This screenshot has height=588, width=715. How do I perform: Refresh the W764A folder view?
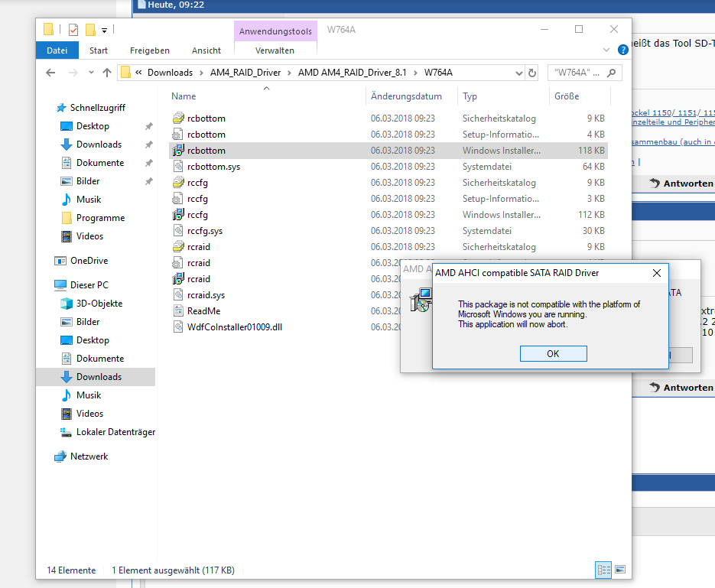(x=532, y=73)
